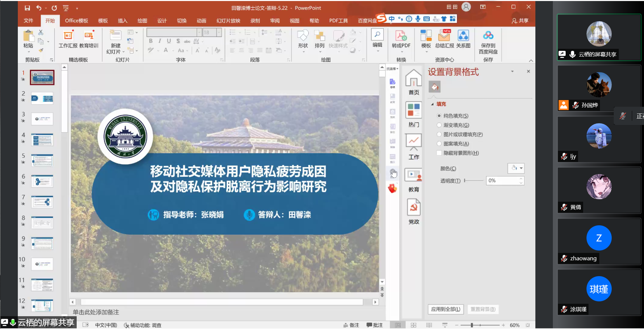Click the 新建幻灯片 icon
This screenshot has height=329, width=644.
tap(115, 35)
